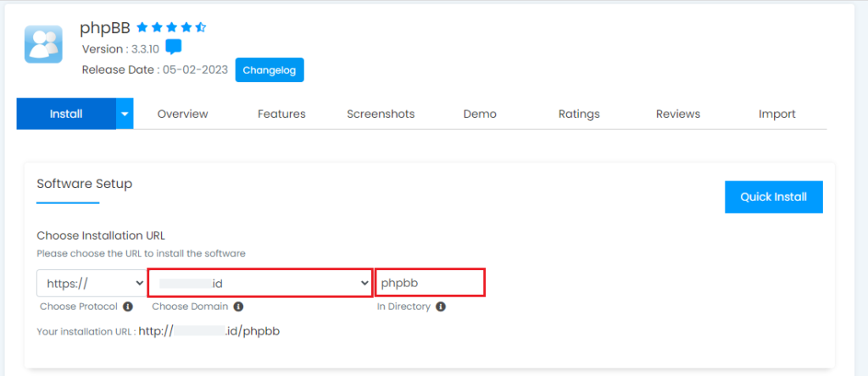Open the blue chat bubble icon beside Version
Viewport: 868px width, 376px height.
(173, 47)
